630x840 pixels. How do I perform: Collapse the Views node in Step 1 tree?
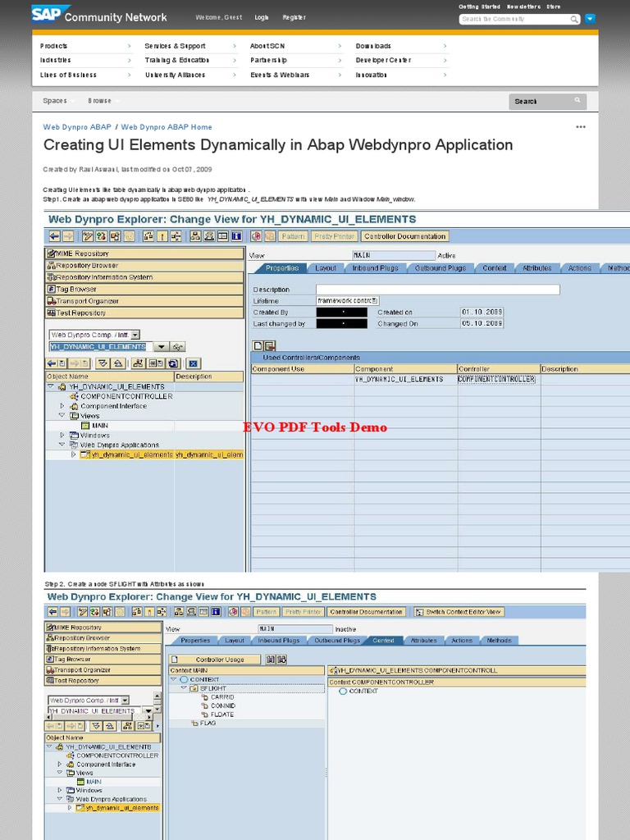coord(62,415)
